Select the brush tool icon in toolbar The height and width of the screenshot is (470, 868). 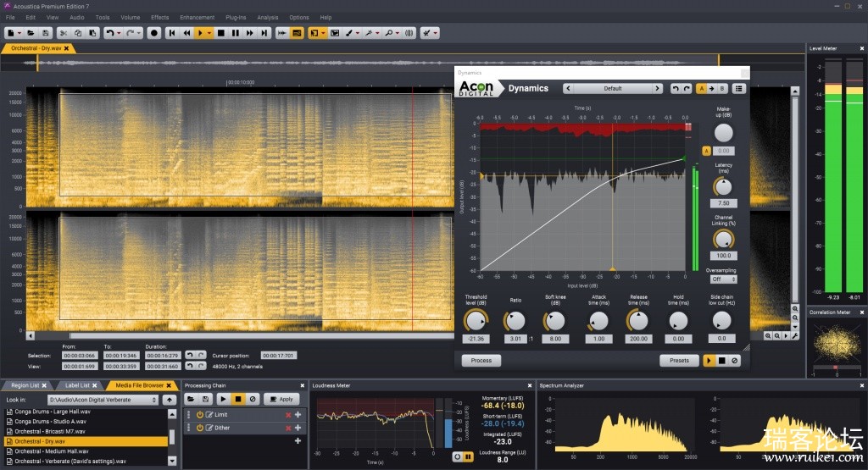click(x=348, y=33)
